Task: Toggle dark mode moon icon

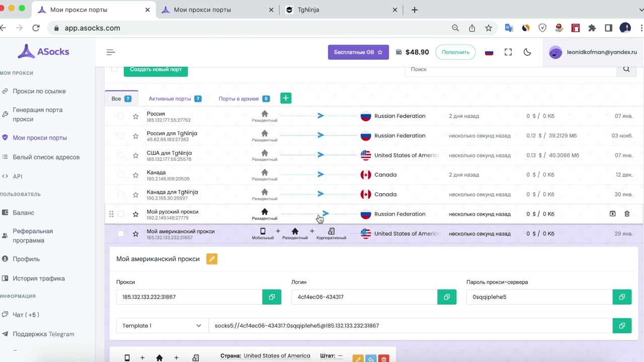Action: tap(527, 52)
